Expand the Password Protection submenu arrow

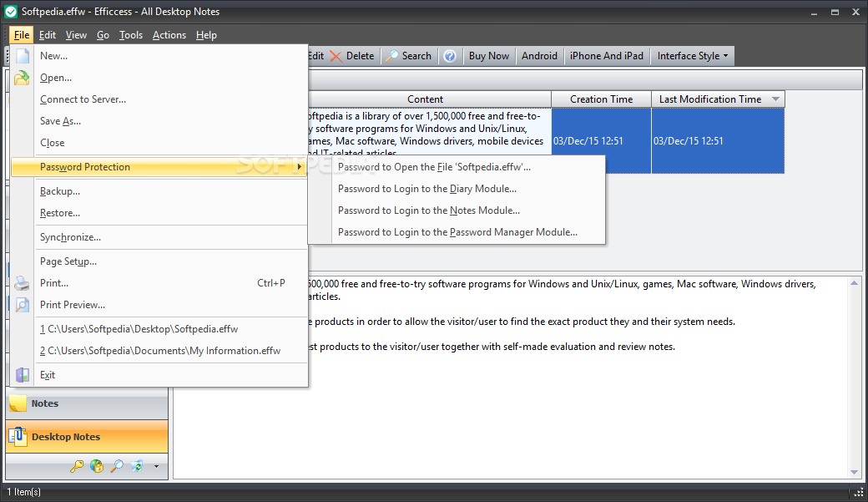click(x=299, y=167)
